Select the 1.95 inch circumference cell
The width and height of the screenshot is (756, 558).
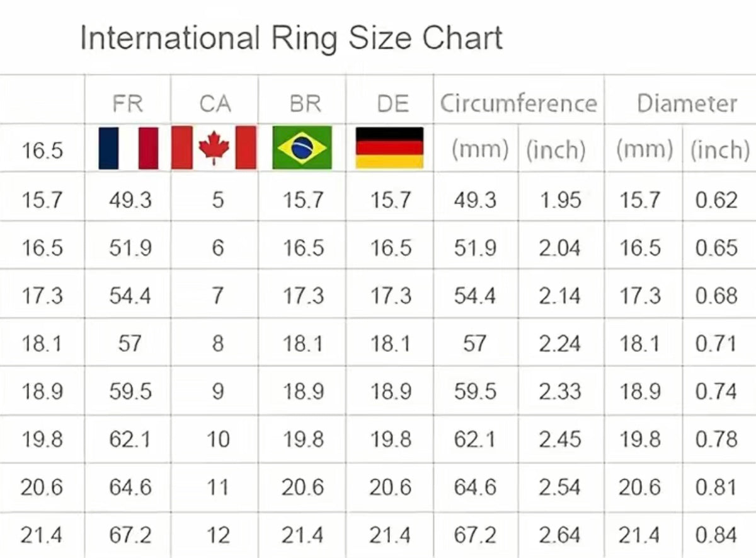(560, 201)
